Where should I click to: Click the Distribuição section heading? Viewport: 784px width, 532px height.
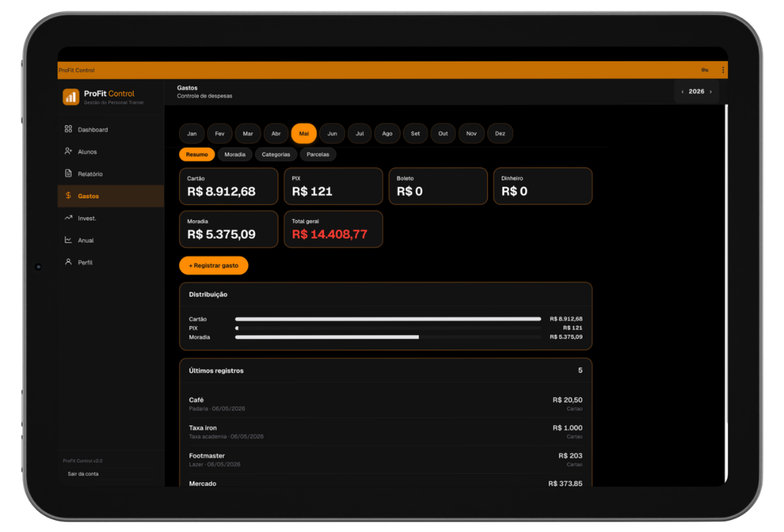point(208,295)
